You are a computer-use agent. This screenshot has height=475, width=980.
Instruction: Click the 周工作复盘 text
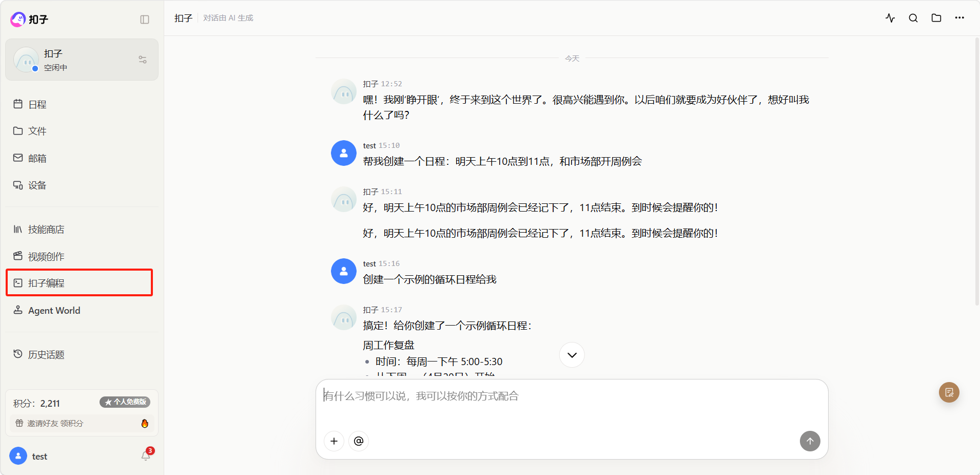point(388,345)
